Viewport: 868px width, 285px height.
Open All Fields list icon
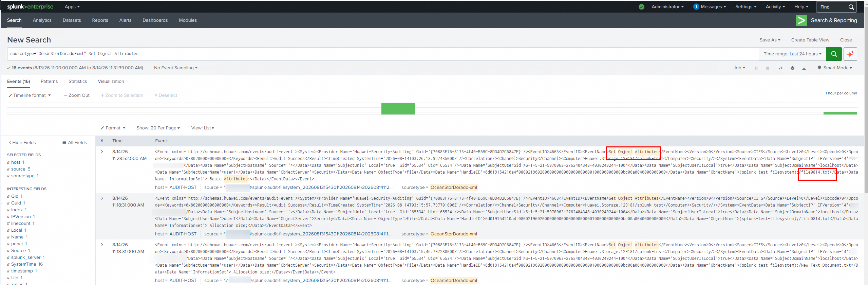pos(64,143)
